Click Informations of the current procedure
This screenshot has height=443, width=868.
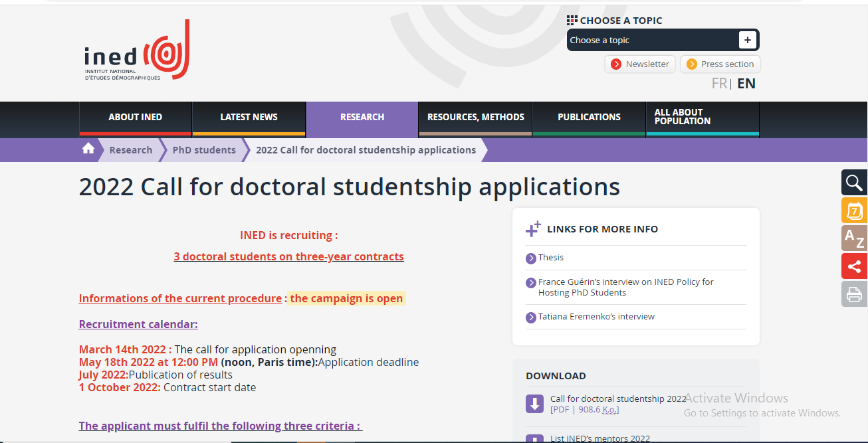pos(180,298)
